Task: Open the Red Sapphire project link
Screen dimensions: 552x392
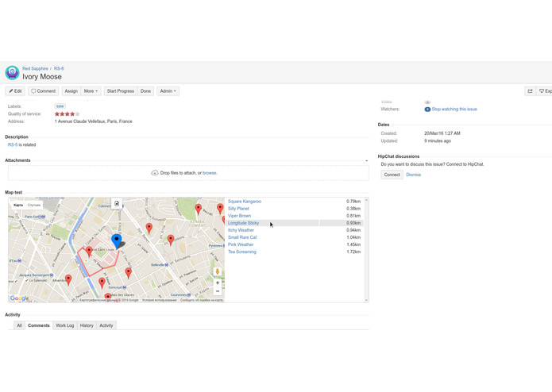Action: (35, 68)
